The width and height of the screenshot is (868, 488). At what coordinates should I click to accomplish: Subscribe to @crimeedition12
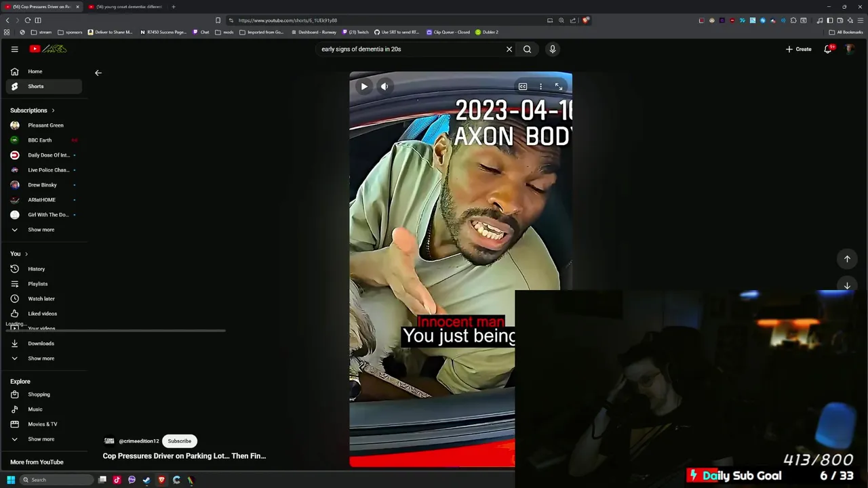[180, 441]
